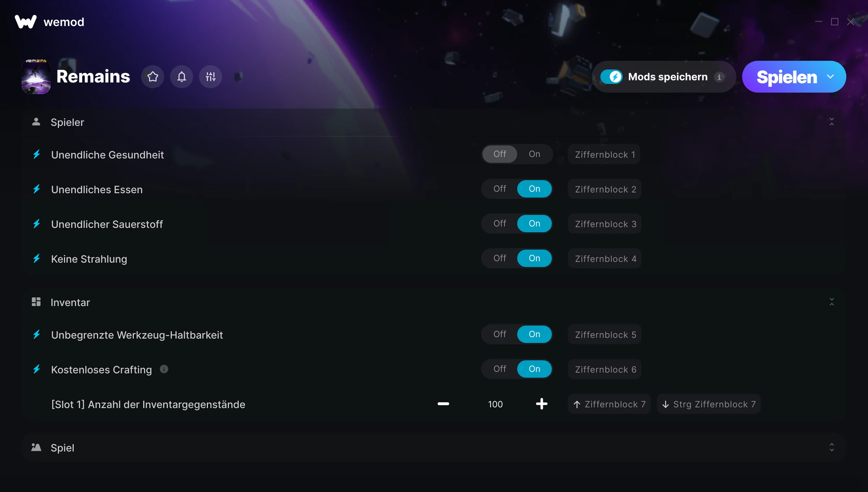Click the minus icon for Slot 1 item count

pyautogui.click(x=443, y=404)
